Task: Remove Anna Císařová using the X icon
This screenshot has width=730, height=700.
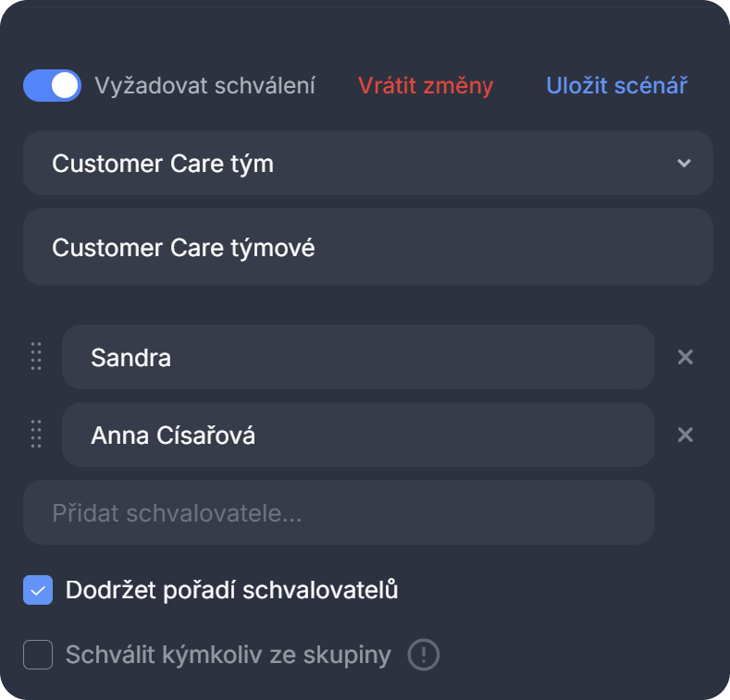Action: [x=685, y=435]
